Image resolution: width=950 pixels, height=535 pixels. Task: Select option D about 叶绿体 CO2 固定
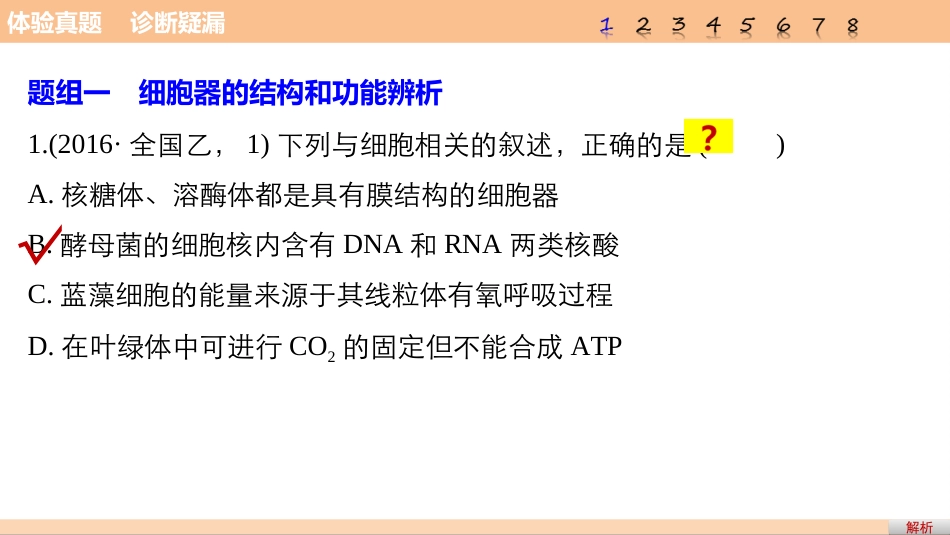pos(325,347)
